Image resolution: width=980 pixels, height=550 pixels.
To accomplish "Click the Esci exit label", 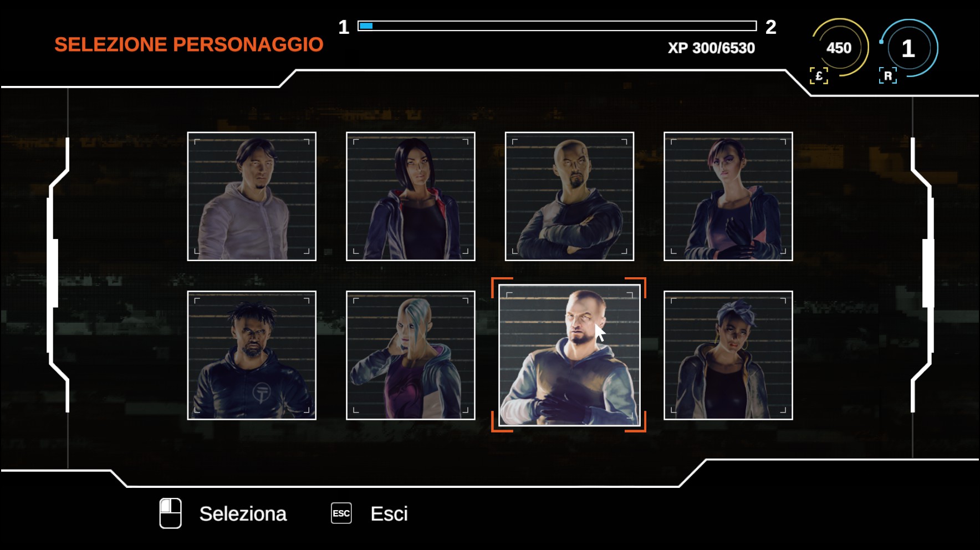I will click(x=389, y=514).
